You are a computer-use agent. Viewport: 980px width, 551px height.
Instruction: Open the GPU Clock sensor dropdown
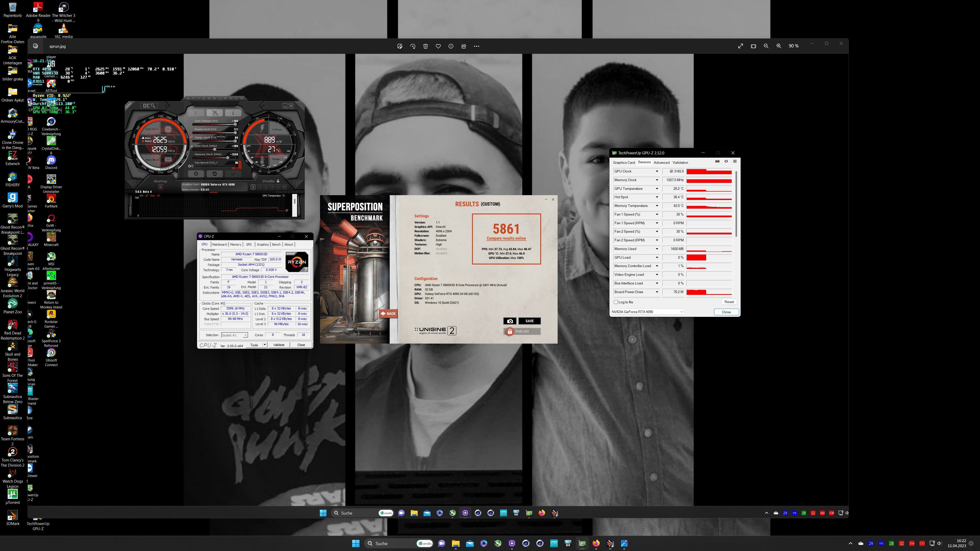[657, 171]
